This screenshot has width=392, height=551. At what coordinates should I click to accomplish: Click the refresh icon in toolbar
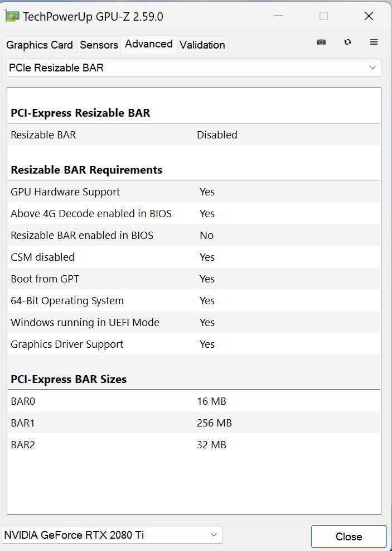[348, 42]
